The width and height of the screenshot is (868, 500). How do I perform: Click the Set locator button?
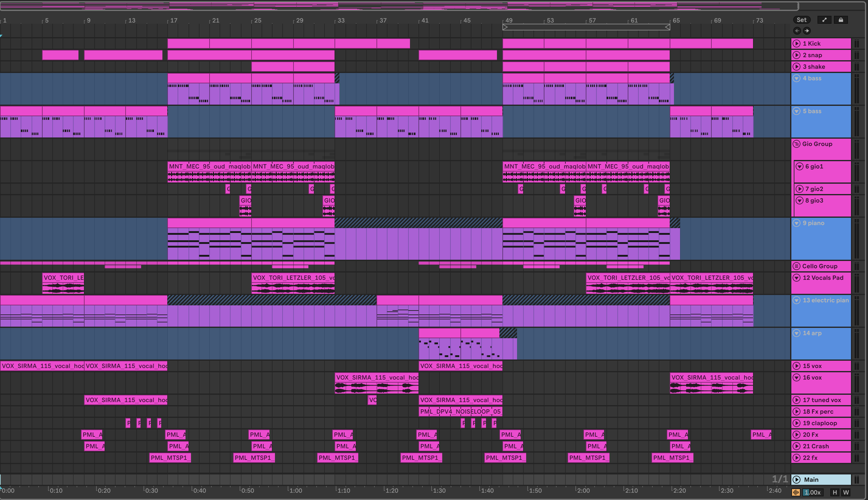click(801, 20)
